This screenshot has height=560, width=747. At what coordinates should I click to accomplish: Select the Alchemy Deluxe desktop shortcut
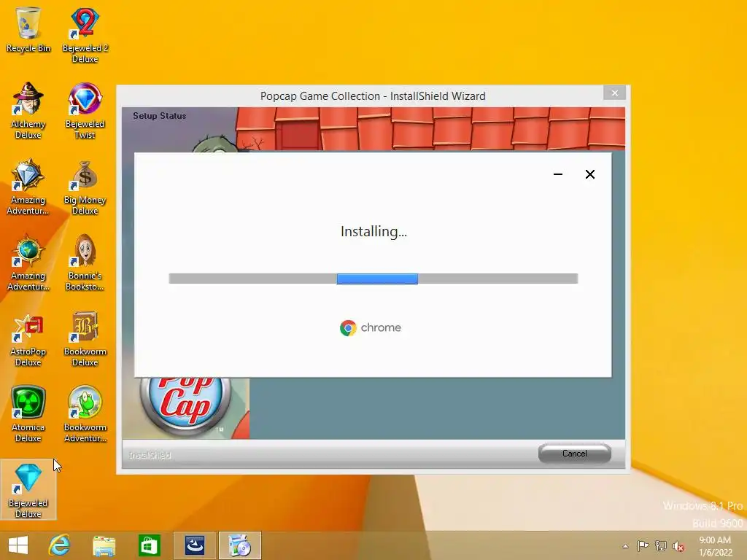coord(28,111)
